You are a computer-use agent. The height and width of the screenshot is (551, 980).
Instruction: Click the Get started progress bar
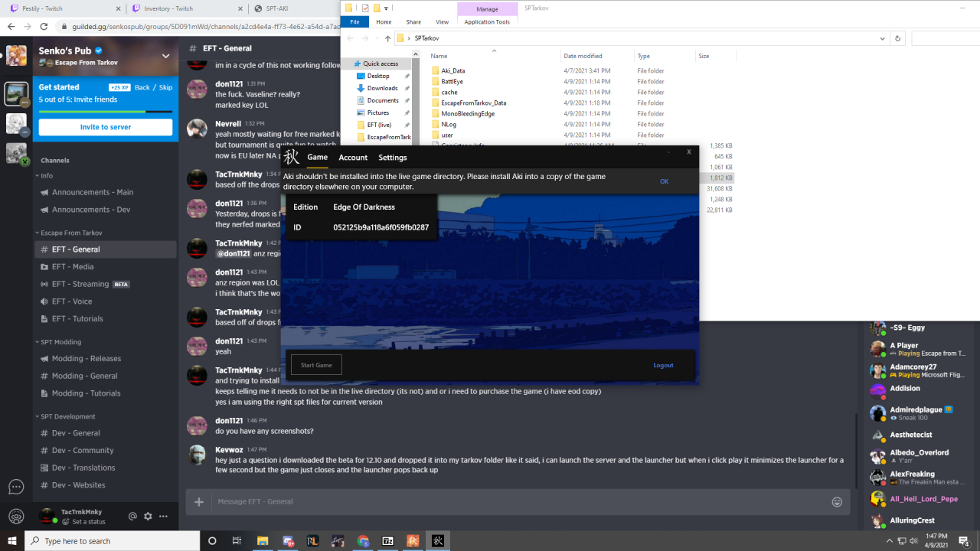coord(106,112)
